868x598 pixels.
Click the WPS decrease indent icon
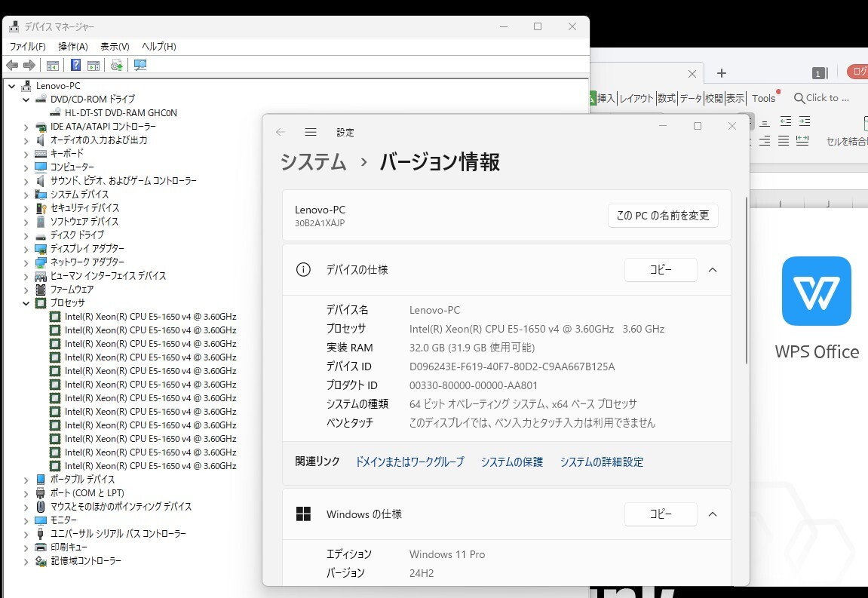tap(786, 121)
